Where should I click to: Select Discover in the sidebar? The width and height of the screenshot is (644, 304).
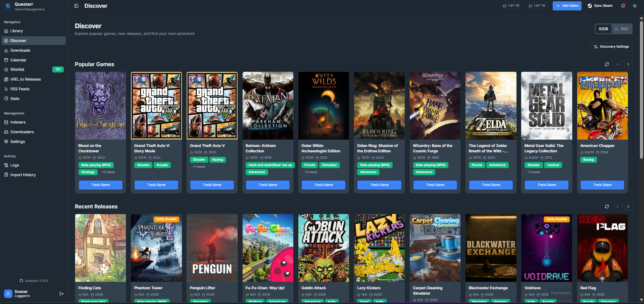click(34, 41)
